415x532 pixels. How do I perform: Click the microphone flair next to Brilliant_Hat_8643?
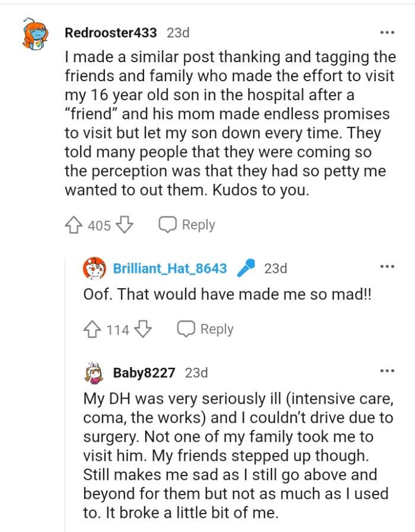point(246,268)
